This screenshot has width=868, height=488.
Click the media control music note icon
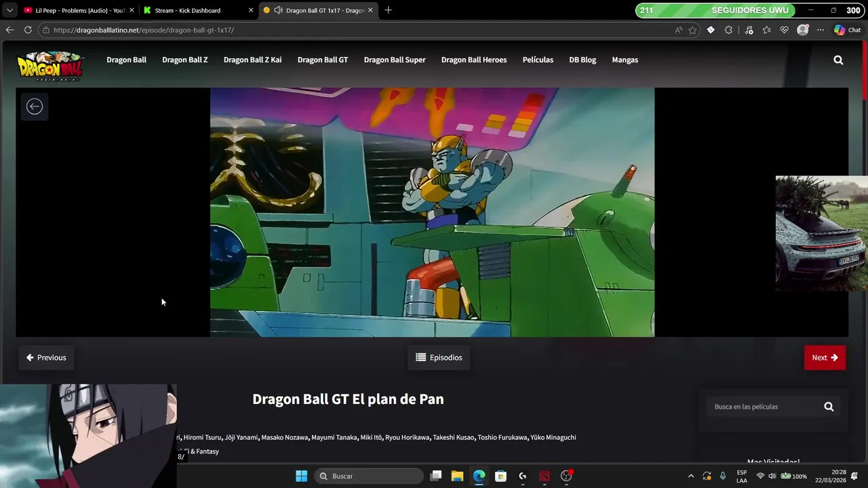pyautogui.click(x=749, y=30)
